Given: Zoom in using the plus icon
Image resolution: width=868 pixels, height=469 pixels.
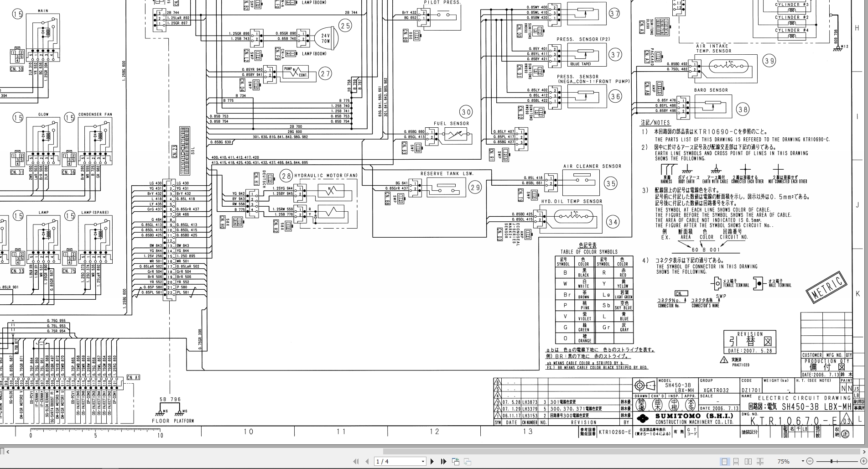Looking at the screenshot, I should tap(863, 461).
